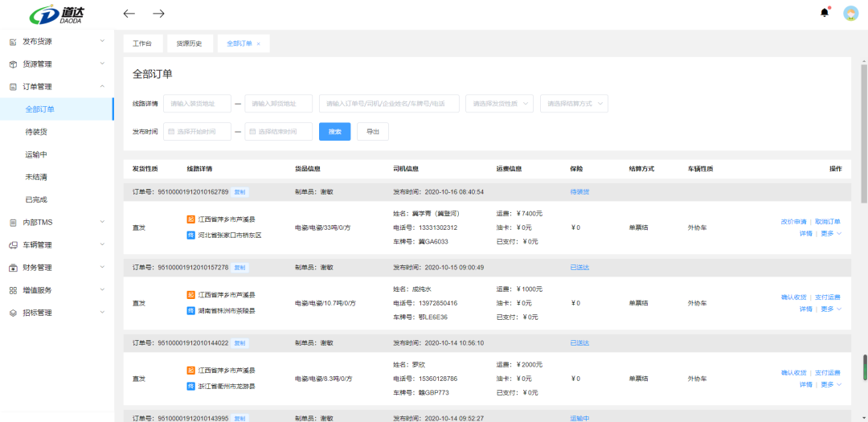This screenshot has height=422, width=868.
Task: Click 取消订单 on the first order
Action: coord(828,222)
